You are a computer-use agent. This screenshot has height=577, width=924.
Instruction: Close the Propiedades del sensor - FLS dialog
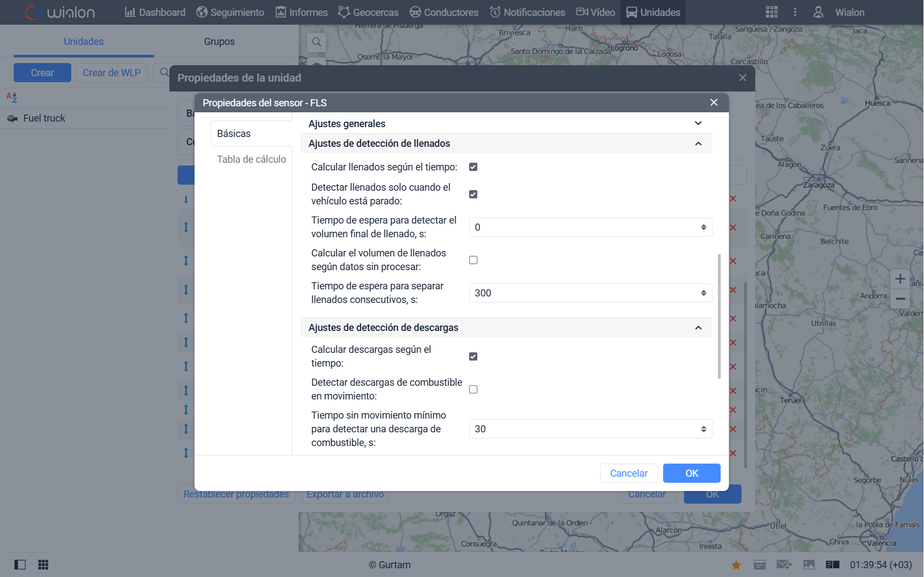click(714, 102)
